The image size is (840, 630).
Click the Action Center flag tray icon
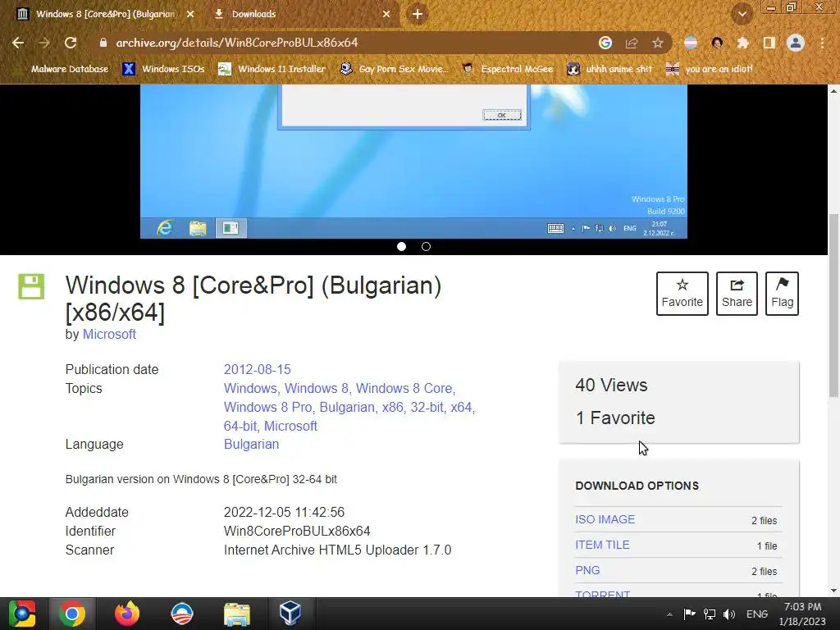(689, 614)
